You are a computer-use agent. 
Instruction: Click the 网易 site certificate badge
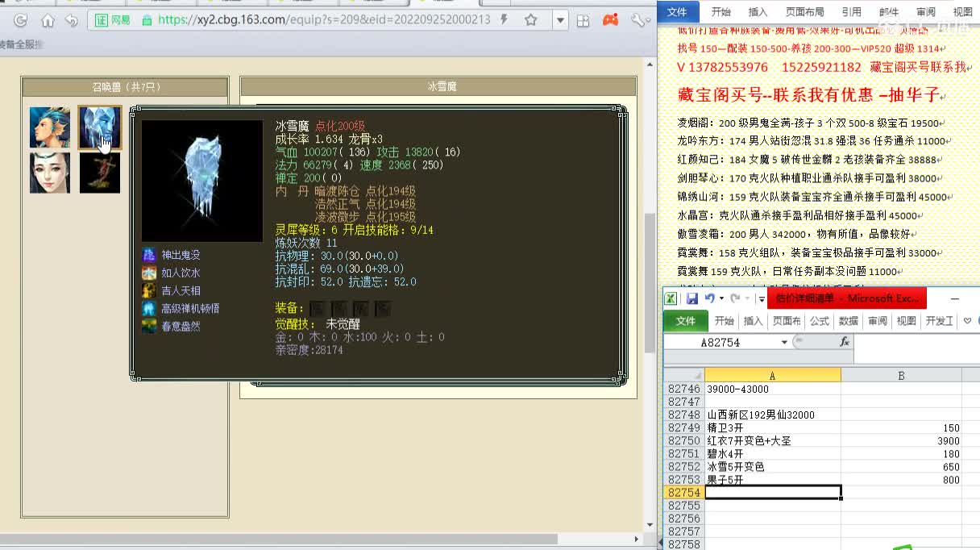click(113, 19)
